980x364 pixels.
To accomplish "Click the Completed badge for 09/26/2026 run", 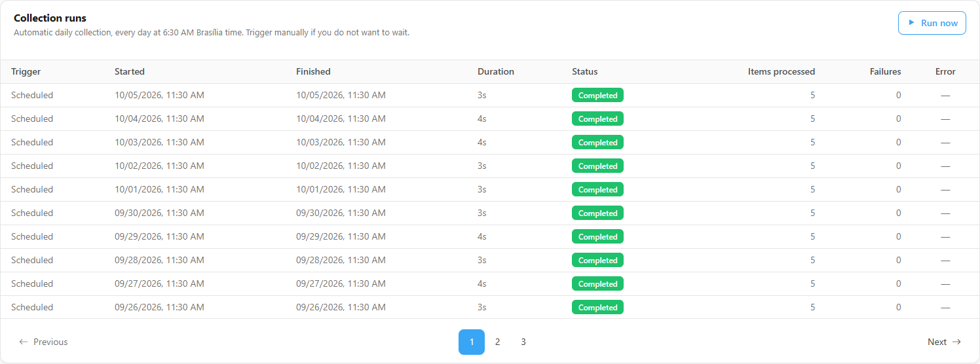I will tap(597, 307).
